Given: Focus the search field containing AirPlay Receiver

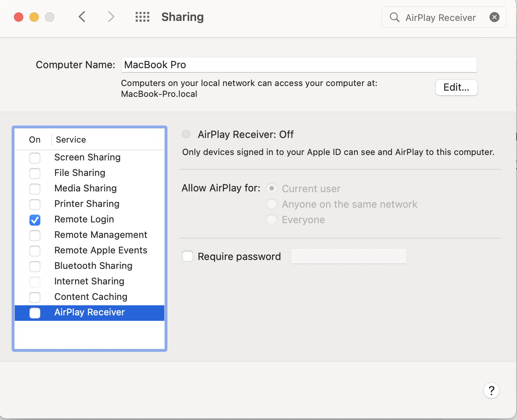Looking at the screenshot, I should (444, 17).
